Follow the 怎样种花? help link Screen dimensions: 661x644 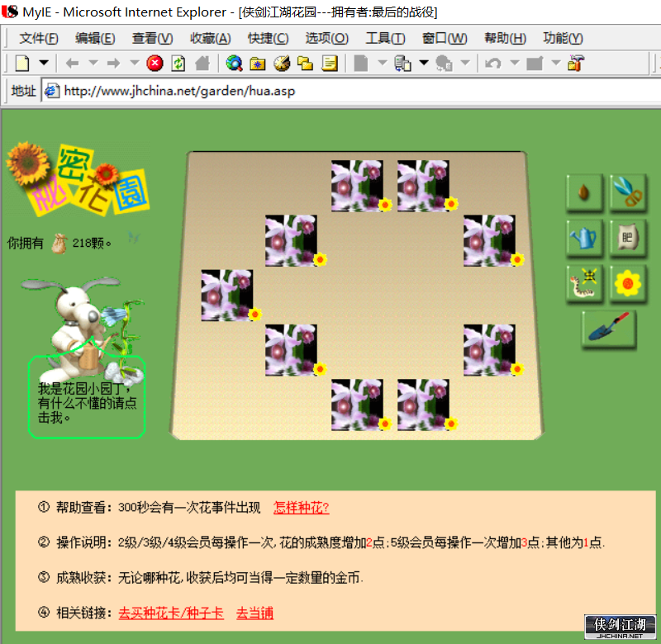(302, 508)
